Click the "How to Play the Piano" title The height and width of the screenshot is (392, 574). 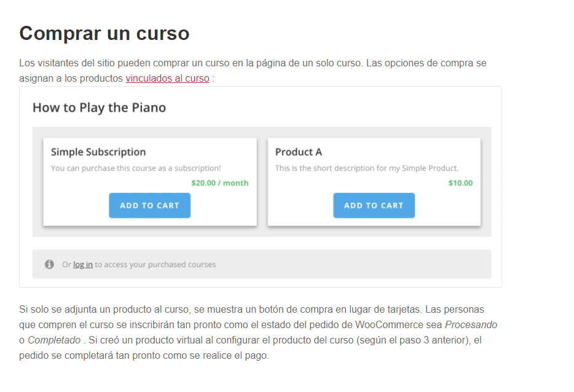click(99, 108)
